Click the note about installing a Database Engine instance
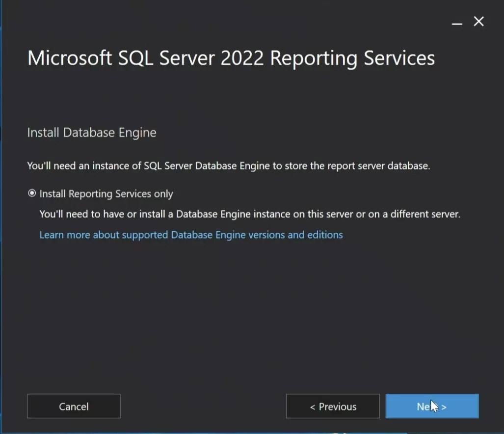The image size is (504, 434). [x=250, y=214]
